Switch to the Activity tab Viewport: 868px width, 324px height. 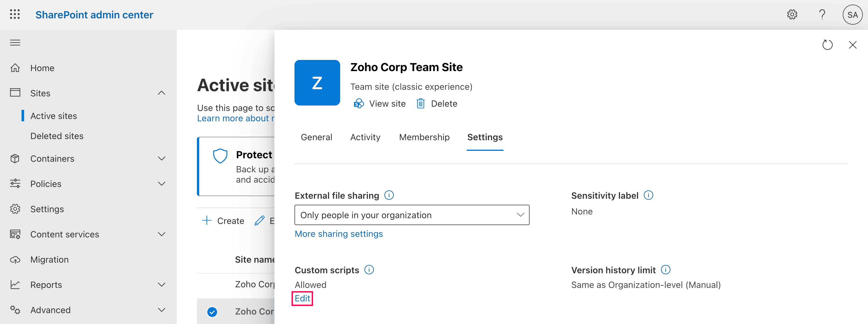[365, 137]
